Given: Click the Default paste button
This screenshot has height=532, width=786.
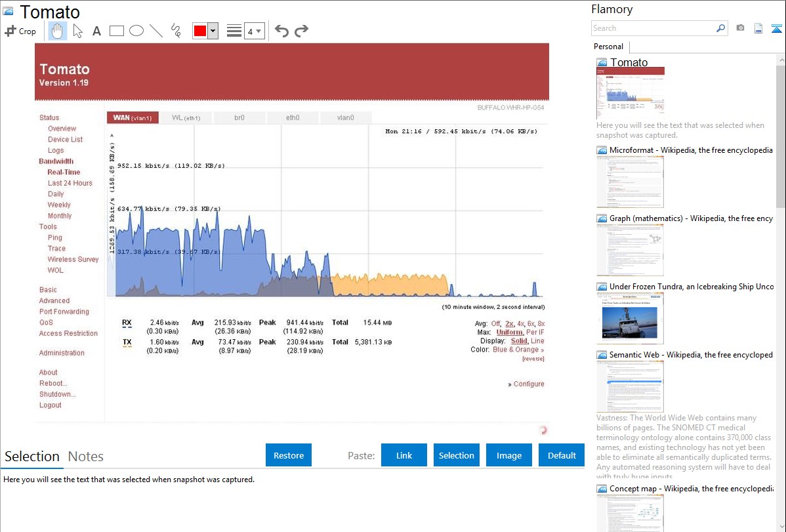Looking at the screenshot, I should (x=562, y=455).
